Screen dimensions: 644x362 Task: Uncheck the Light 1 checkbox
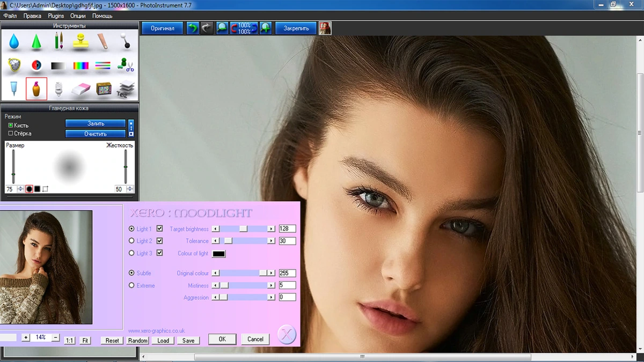159,228
